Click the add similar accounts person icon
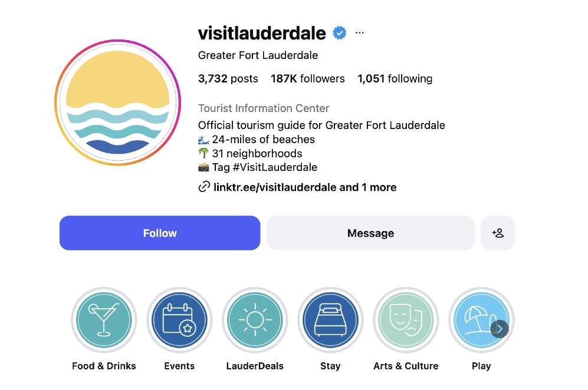588x390 pixels. [x=498, y=233]
